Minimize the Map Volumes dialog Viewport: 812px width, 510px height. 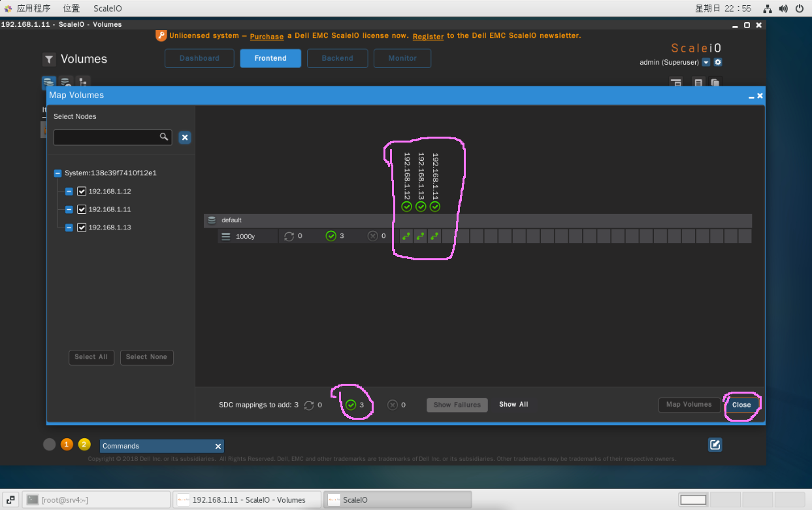click(751, 97)
